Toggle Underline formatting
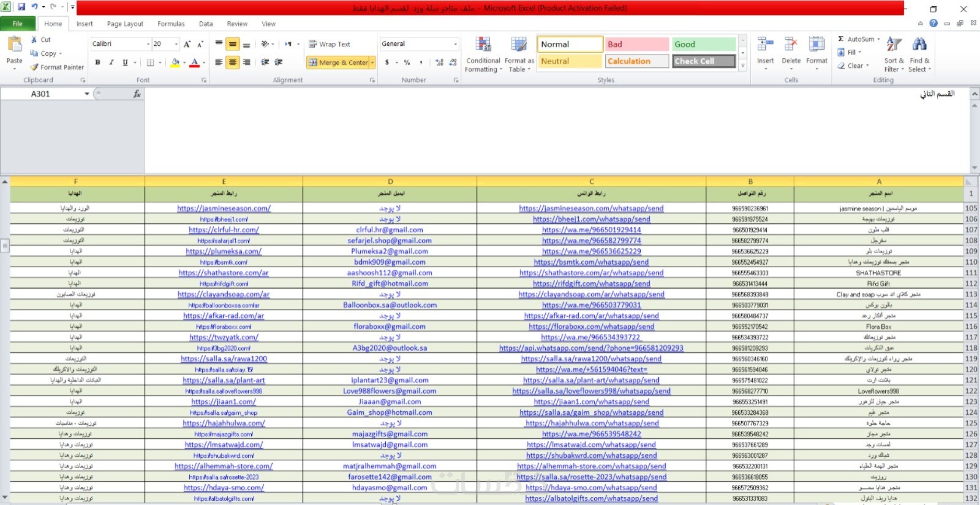This screenshot has width=980, height=505. pyautogui.click(x=125, y=63)
